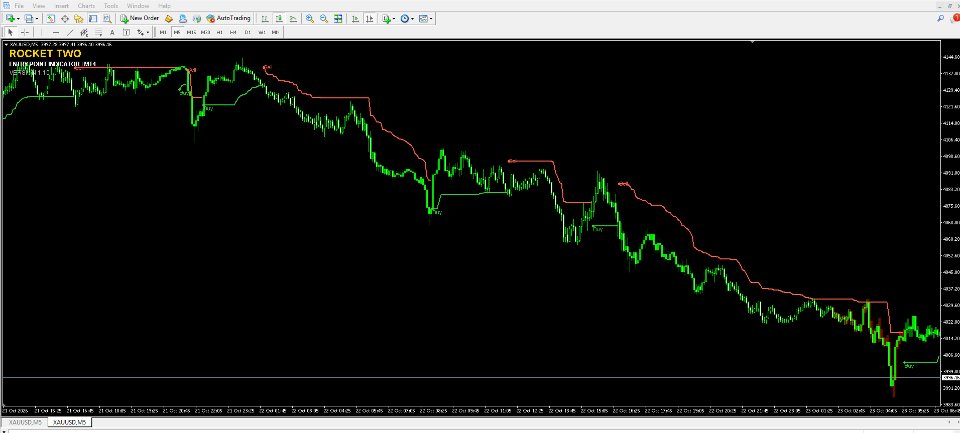Viewport: 960px width, 433px height.
Task: Set chart timeframe to M1
Action: click(x=163, y=32)
